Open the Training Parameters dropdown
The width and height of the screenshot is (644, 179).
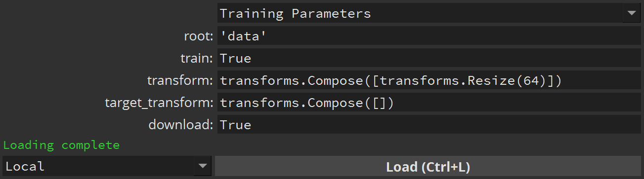tap(429, 13)
